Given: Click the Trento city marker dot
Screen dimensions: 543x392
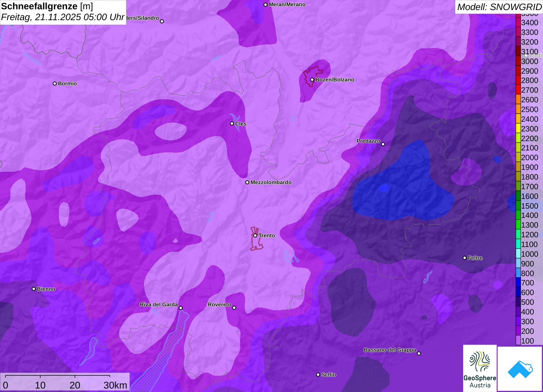Looking at the screenshot, I should 255,235.
